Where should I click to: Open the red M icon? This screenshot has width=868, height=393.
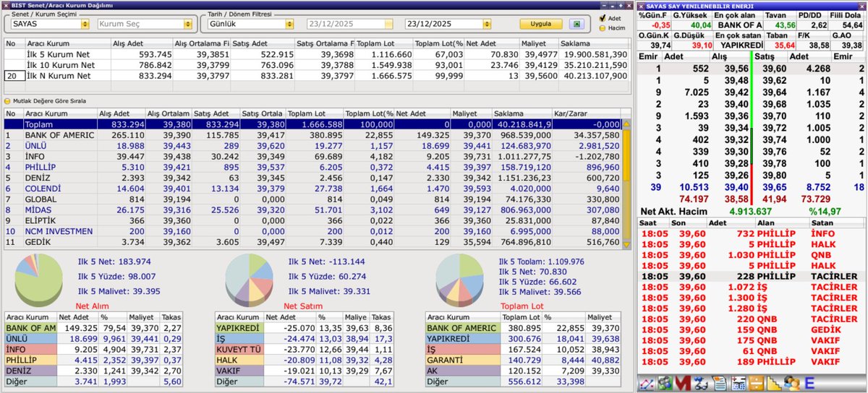[x=683, y=383]
